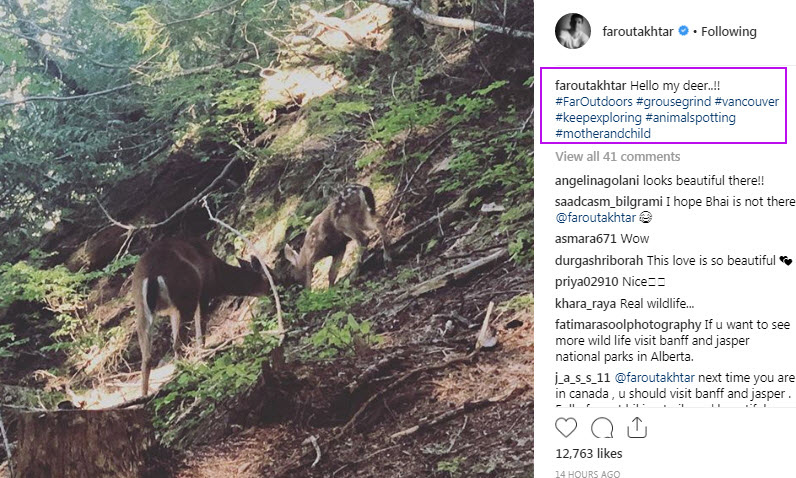Click the 14 HOURS AGO timestamp
The image size is (796, 478).
587,474
